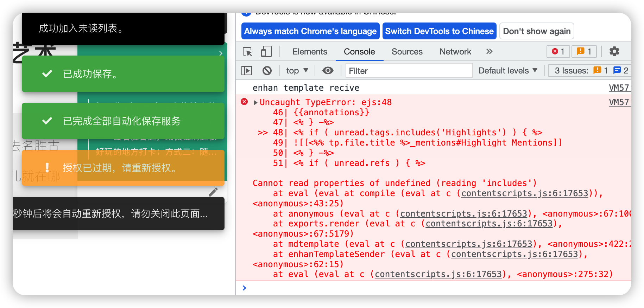Open VM57 link beside Uncaught TypeError
Viewport: 644px width, 308px height.
pos(619,102)
